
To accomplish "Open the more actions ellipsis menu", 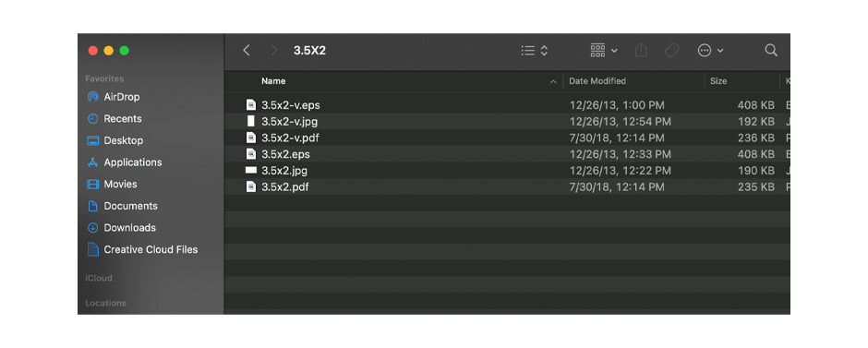I will [x=710, y=51].
